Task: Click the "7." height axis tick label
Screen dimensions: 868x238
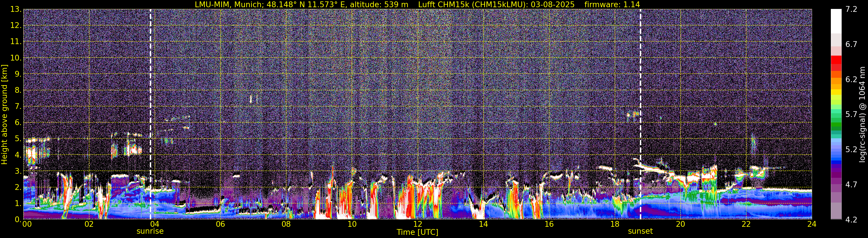Action: [x=18, y=107]
